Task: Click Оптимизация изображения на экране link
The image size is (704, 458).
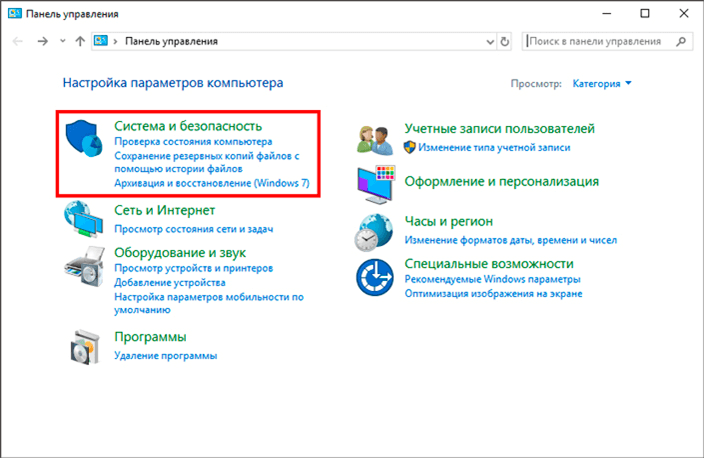Action: [x=493, y=294]
